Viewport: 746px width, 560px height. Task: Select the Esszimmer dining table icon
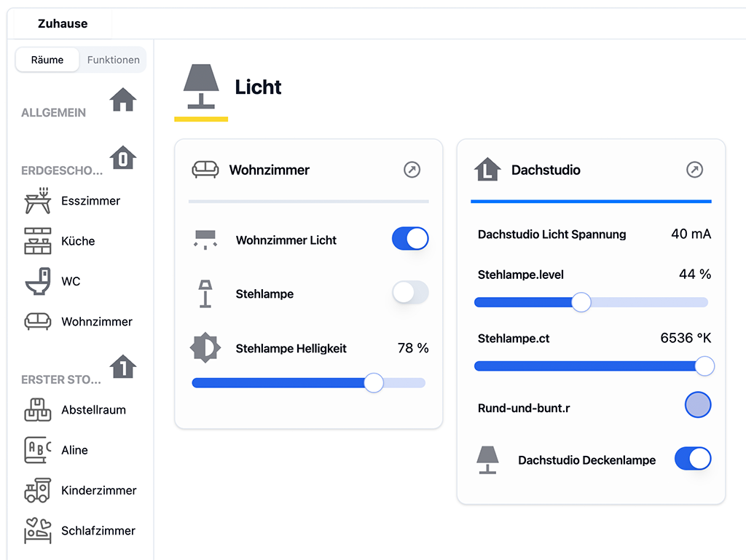(36, 200)
